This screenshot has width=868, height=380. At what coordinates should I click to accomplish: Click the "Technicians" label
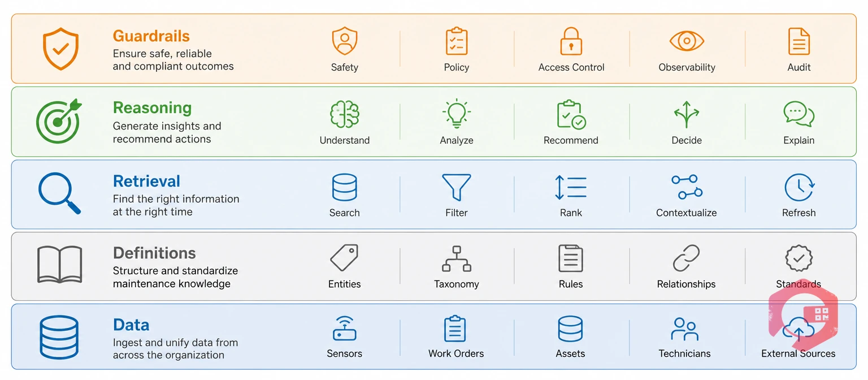tap(685, 354)
